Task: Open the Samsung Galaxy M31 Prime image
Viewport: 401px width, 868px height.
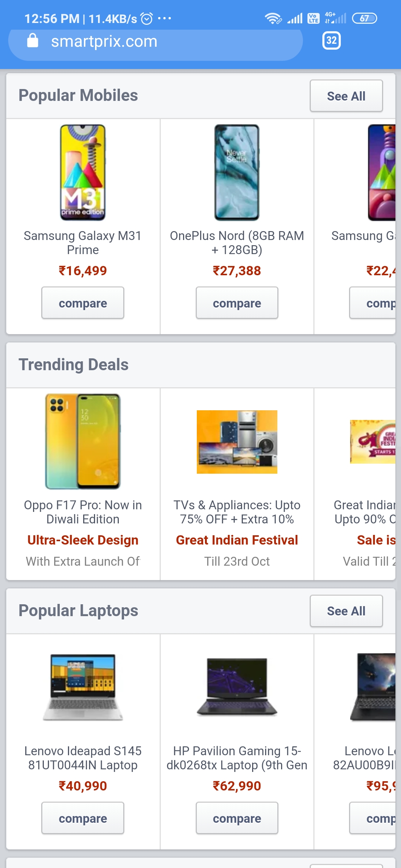Action: click(x=83, y=172)
